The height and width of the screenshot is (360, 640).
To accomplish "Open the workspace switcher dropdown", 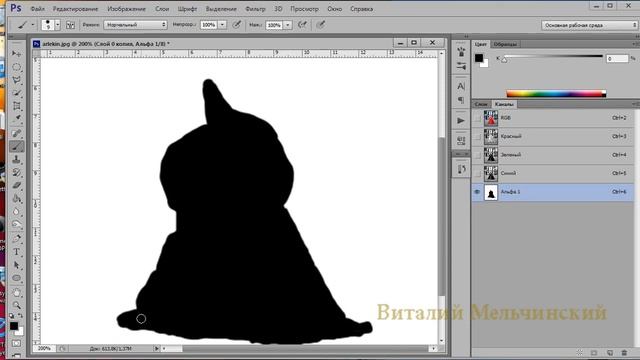I will (x=590, y=25).
